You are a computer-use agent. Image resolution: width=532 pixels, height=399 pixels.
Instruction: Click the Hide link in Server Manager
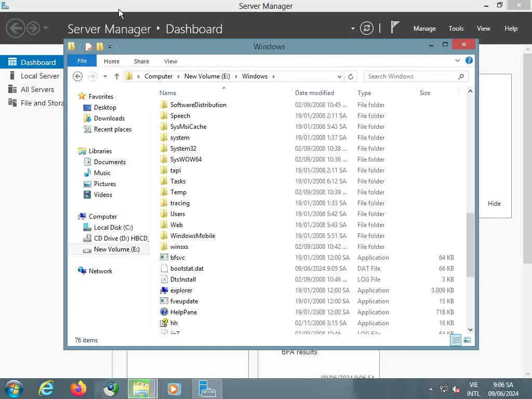(x=494, y=204)
